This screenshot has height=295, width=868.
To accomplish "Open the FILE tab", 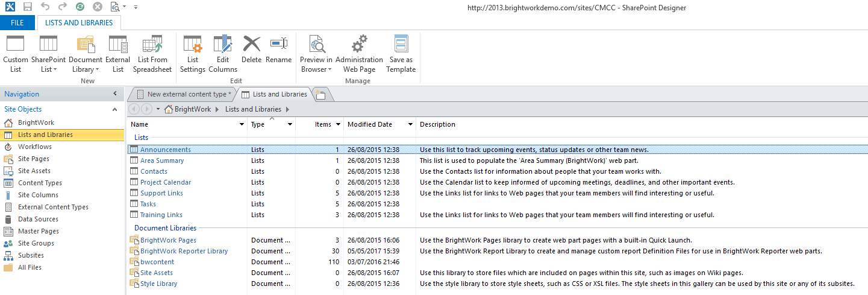I will [17, 23].
